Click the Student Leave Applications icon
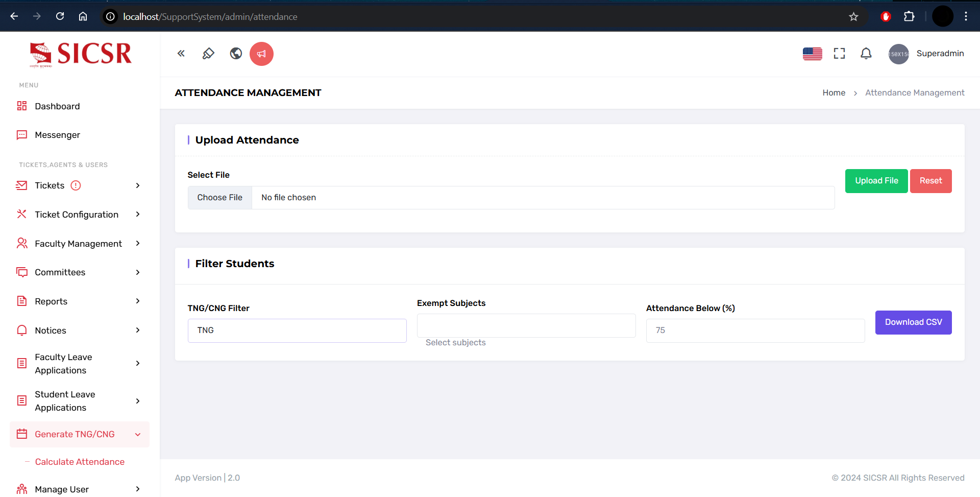 click(22, 400)
